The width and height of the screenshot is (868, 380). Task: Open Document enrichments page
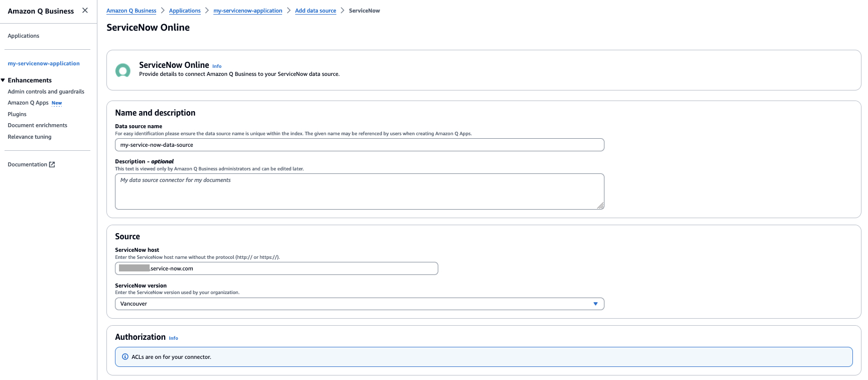(x=38, y=125)
